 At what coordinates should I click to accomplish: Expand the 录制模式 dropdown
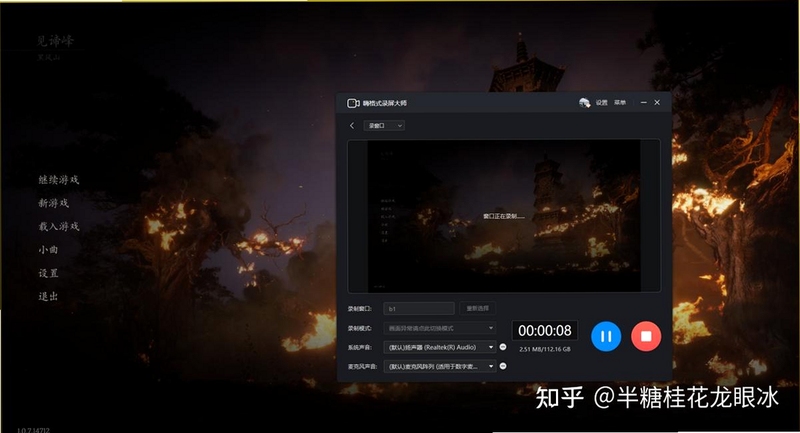click(x=440, y=328)
